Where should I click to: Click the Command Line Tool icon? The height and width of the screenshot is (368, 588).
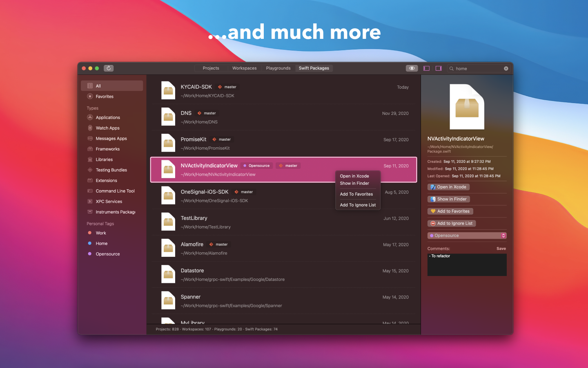tap(90, 191)
